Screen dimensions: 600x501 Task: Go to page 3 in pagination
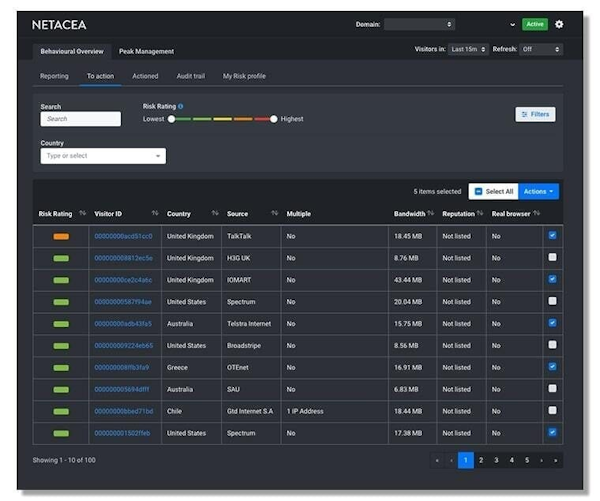[496, 460]
